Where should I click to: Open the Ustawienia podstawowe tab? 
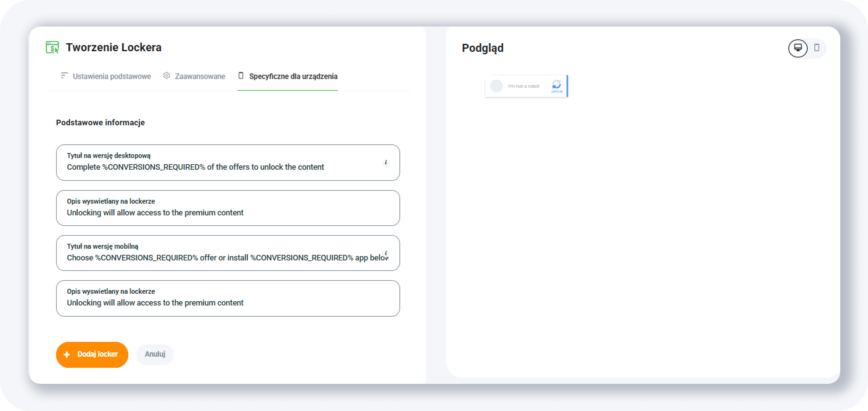tap(112, 77)
